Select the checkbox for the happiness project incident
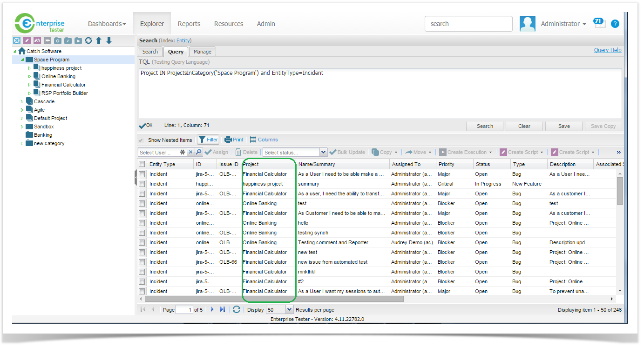644x347 pixels. point(142,184)
